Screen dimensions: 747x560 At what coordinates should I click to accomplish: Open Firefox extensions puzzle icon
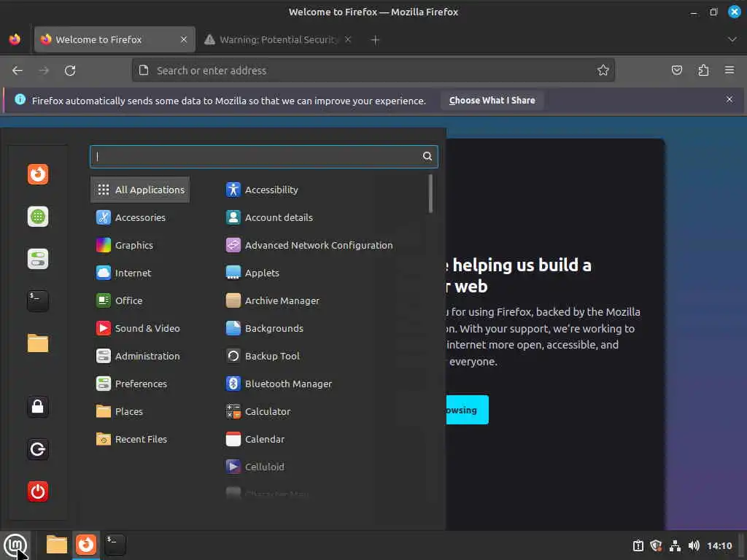[703, 71]
